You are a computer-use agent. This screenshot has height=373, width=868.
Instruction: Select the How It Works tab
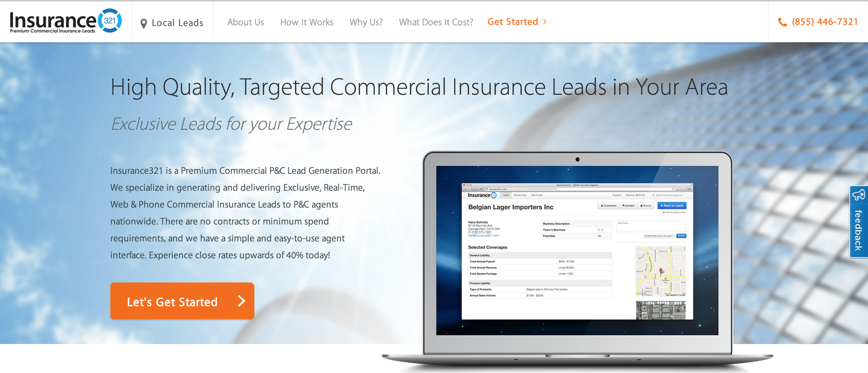click(x=306, y=22)
